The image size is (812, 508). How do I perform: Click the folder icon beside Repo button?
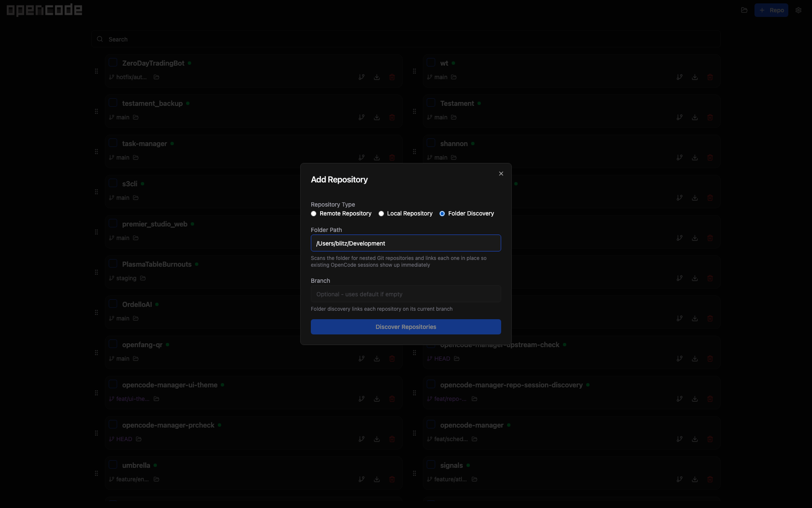(744, 10)
